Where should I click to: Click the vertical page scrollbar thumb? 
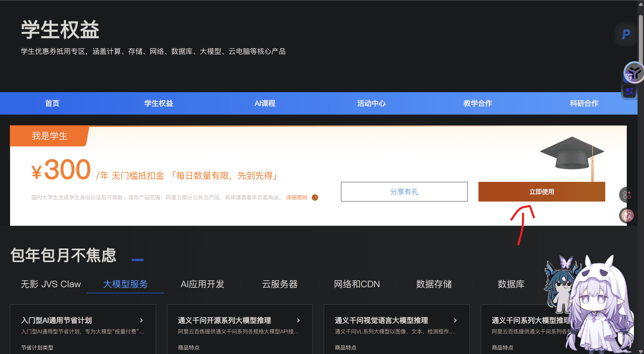(x=641, y=40)
